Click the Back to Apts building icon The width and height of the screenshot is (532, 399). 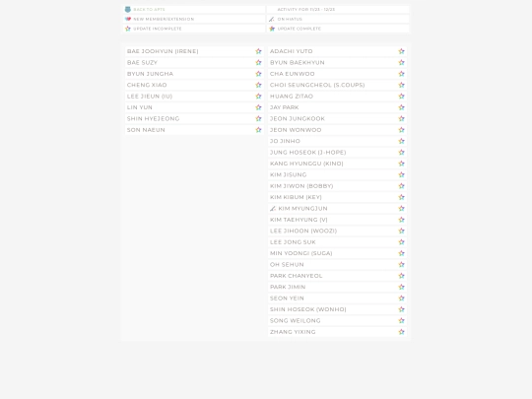coord(128,10)
